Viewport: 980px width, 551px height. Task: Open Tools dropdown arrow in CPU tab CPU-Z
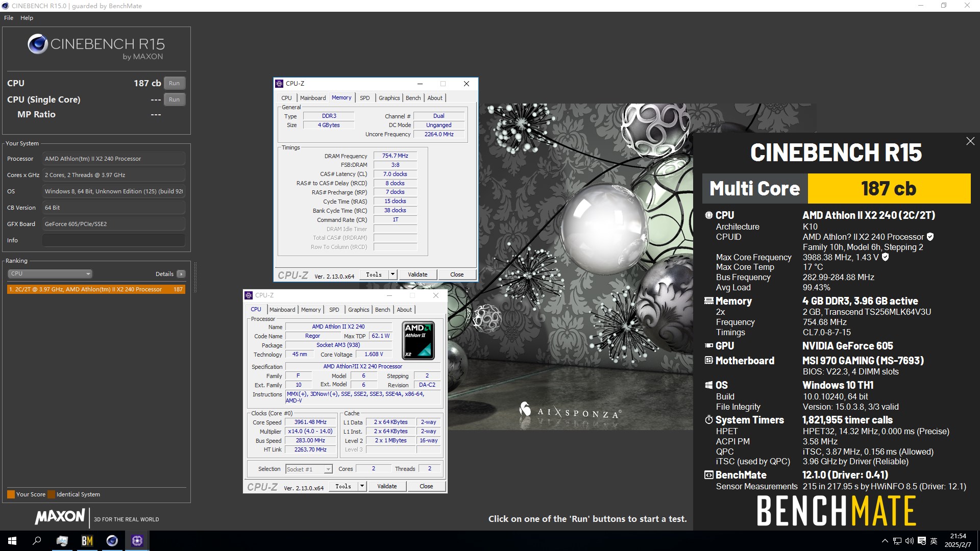tap(362, 486)
